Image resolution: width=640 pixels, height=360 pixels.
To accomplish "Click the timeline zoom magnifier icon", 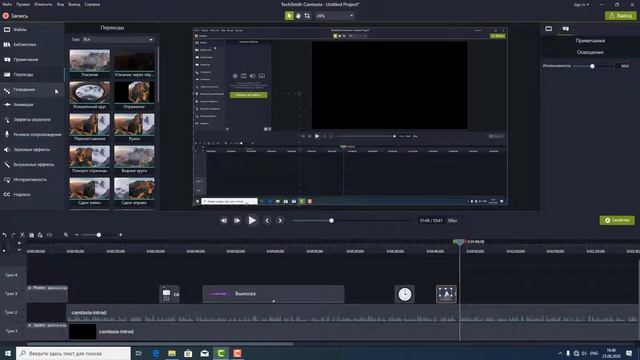I will (66, 235).
